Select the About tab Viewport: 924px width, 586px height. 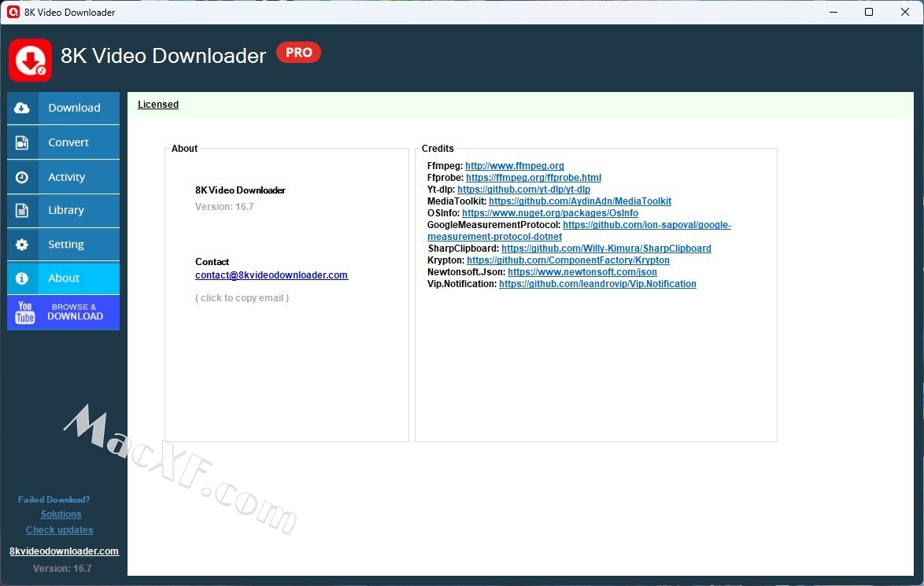pos(63,278)
